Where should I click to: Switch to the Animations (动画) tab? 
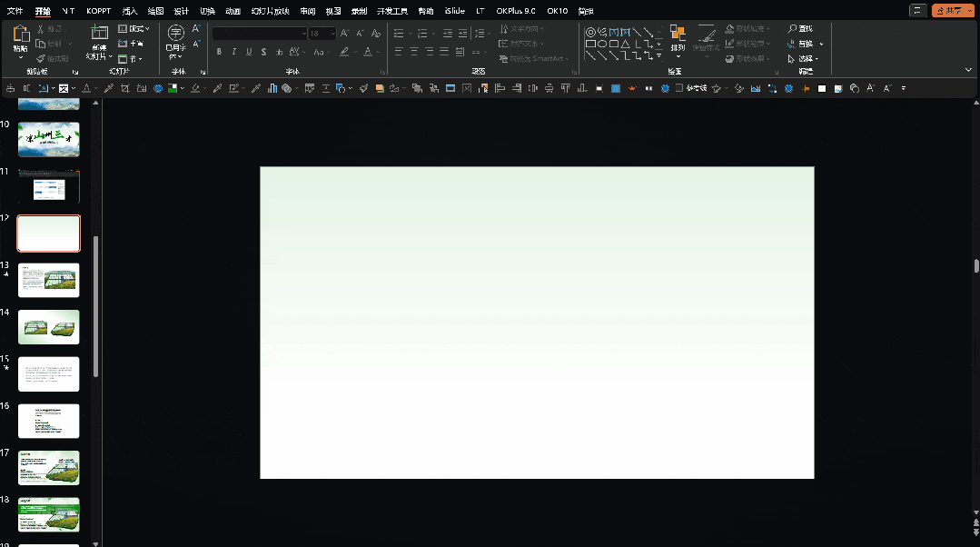233,11
